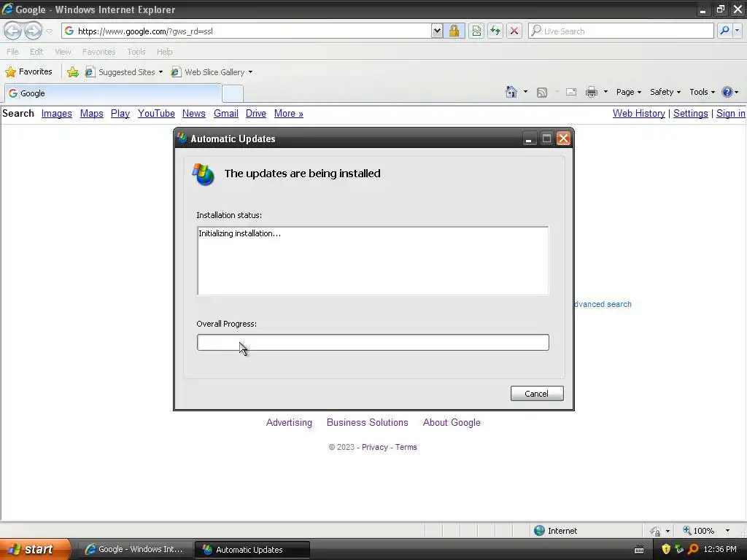This screenshot has width=747, height=560.
Task: Click in the Live Search box
Action: (x=621, y=31)
